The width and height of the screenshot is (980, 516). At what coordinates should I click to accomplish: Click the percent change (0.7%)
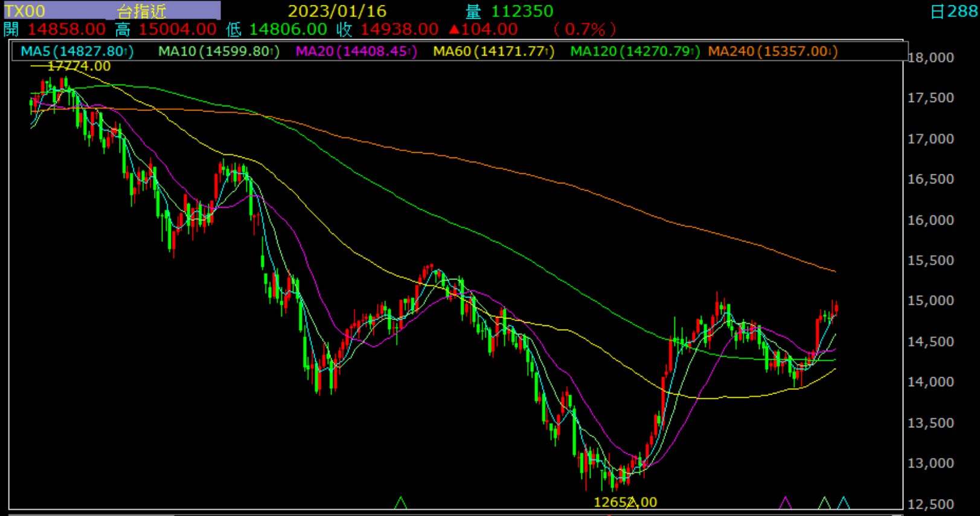pos(585,29)
